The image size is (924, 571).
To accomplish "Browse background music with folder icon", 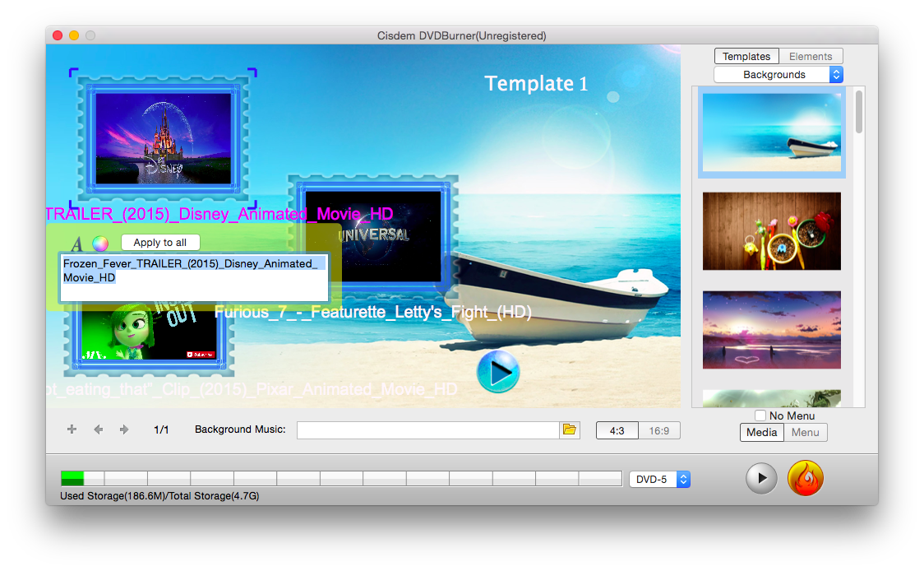I will pyautogui.click(x=569, y=429).
